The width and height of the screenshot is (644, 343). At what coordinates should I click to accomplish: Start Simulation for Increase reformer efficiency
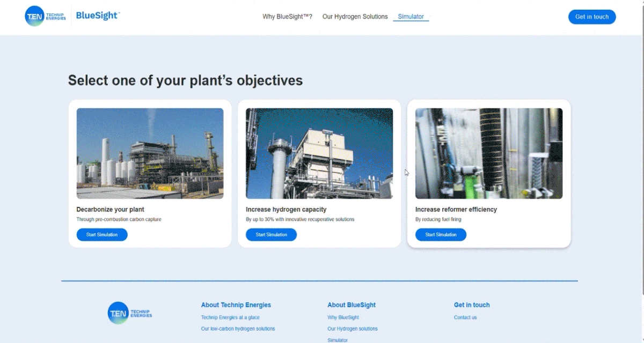(x=441, y=235)
